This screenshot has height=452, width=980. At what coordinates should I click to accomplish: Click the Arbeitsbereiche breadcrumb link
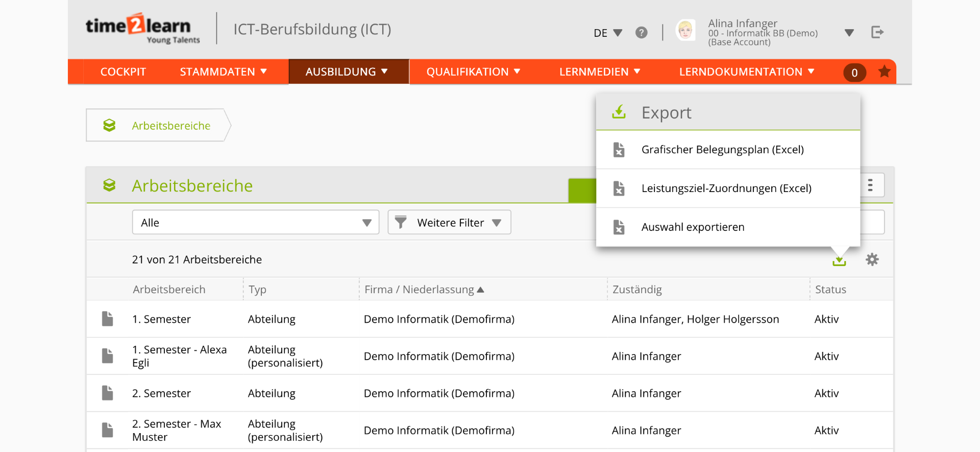(x=170, y=126)
